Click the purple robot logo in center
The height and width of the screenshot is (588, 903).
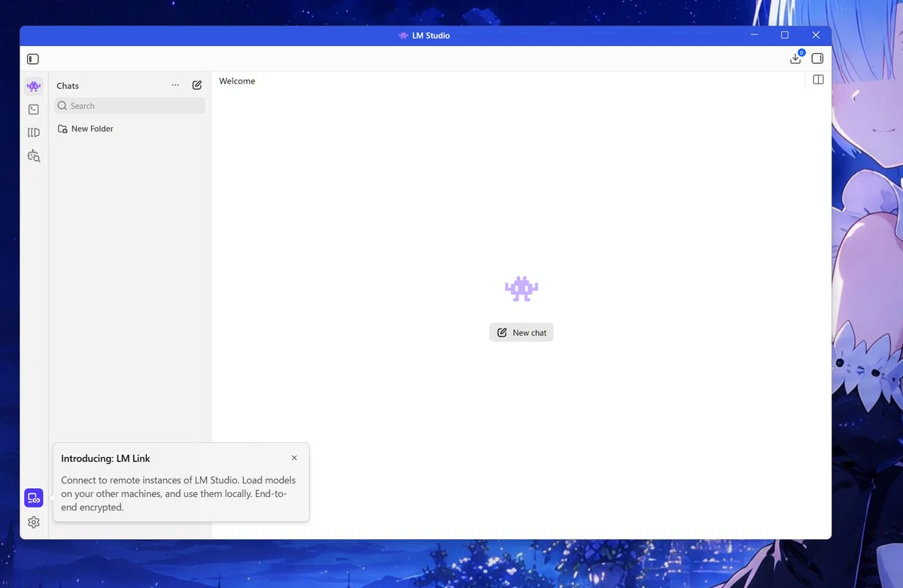point(521,289)
